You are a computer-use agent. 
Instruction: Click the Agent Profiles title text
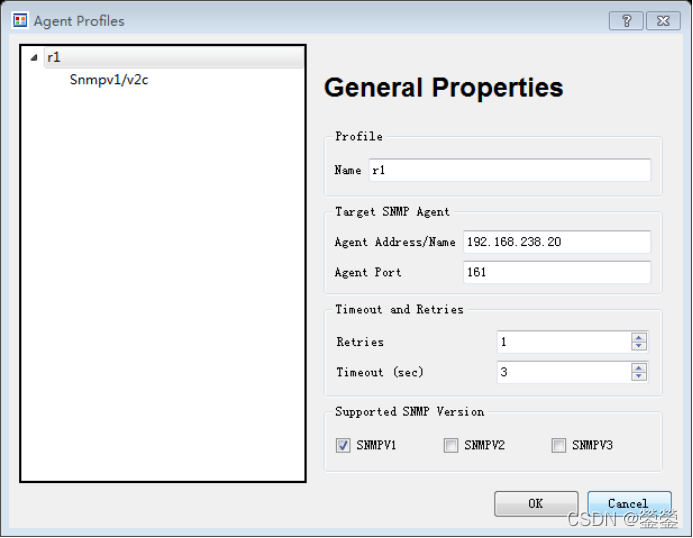pos(79,21)
